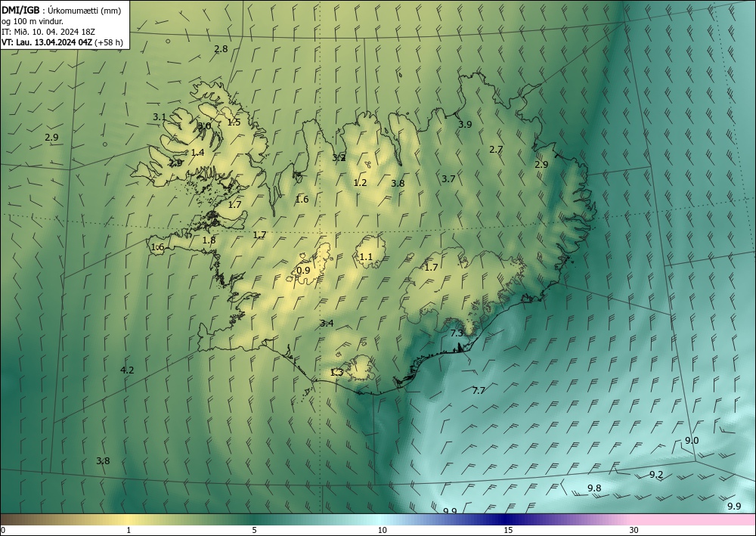Click the 7.3 value on the south-east coast
The image size is (756, 536).
(x=457, y=333)
